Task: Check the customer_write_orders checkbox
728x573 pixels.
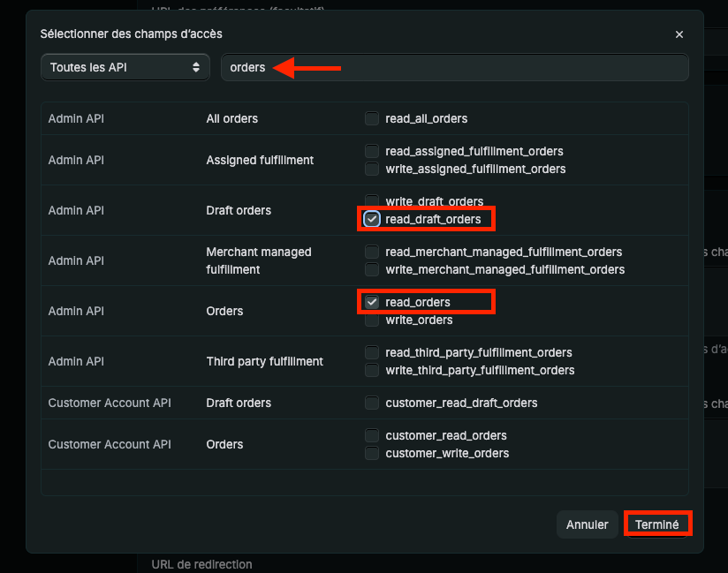Action: coord(372,453)
